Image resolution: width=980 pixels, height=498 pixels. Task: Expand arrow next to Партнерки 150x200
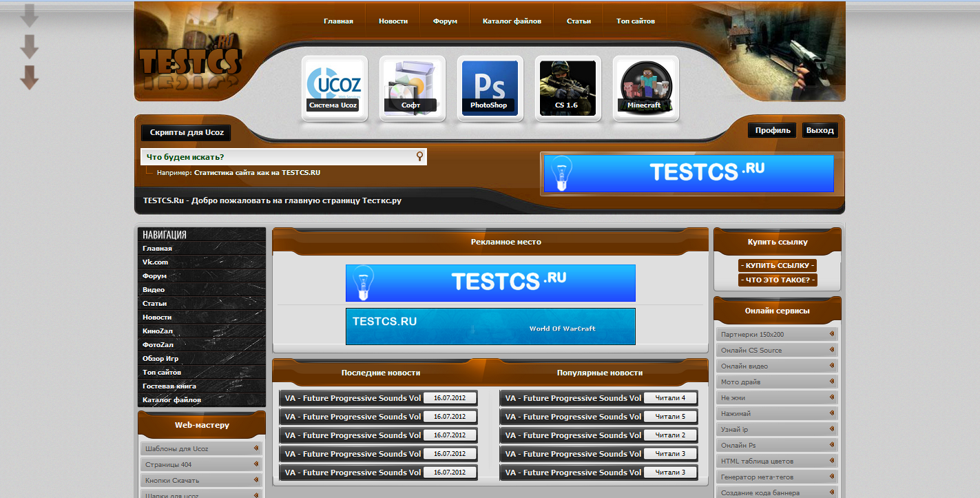832,334
